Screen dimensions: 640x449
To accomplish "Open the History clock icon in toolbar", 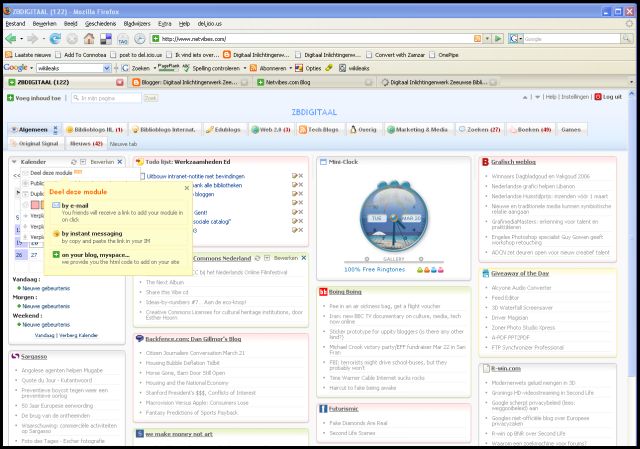I will (x=140, y=39).
